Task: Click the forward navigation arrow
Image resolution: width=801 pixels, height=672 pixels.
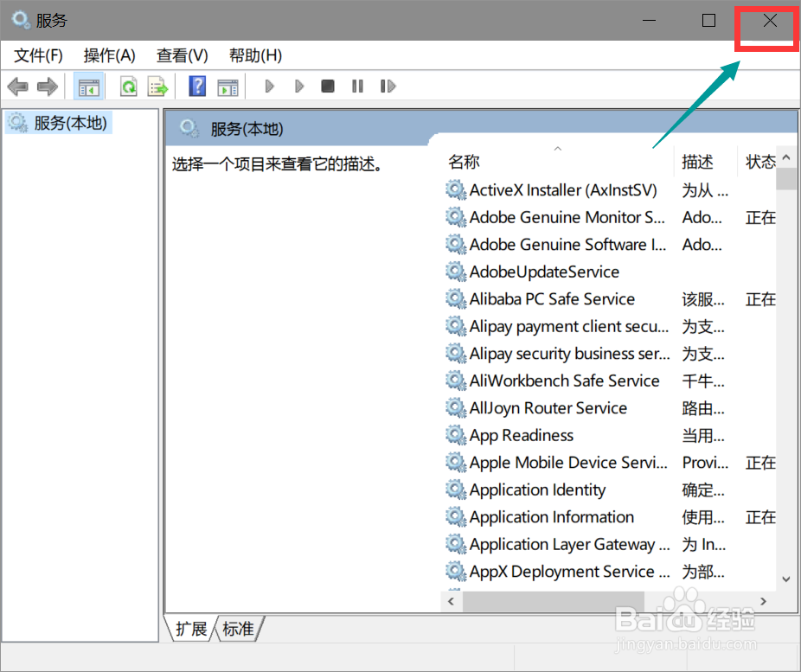Action: point(48,86)
